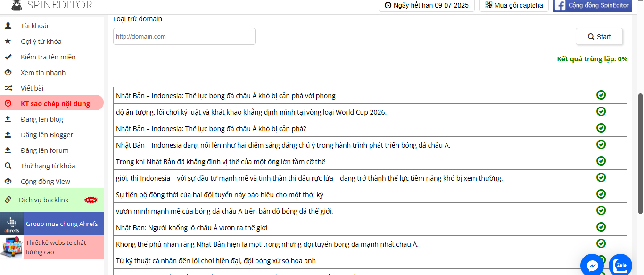Screen dimensions: 644x275
Task: Click Ngày hết hạn 09-07-2025 button
Action: tap(427, 5)
